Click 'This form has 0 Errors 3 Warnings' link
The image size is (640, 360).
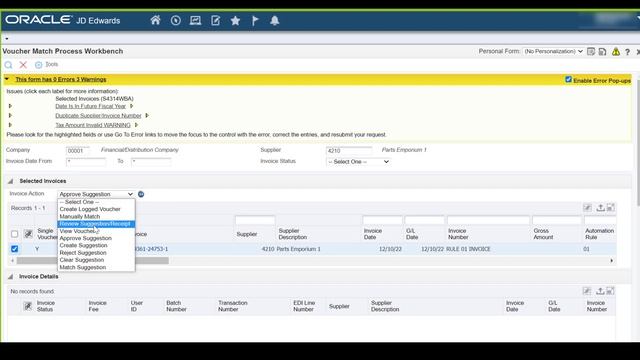pyautogui.click(x=61, y=79)
